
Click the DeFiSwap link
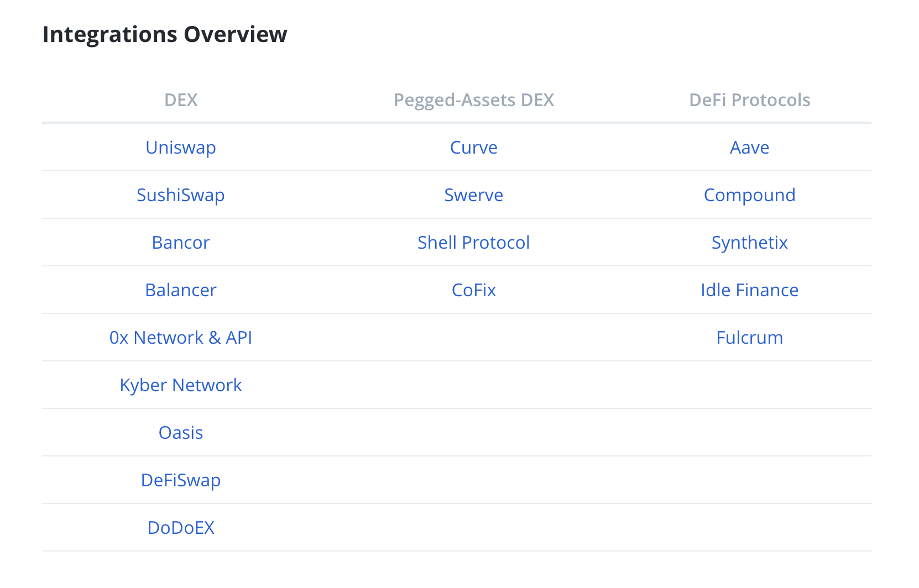pos(181,480)
